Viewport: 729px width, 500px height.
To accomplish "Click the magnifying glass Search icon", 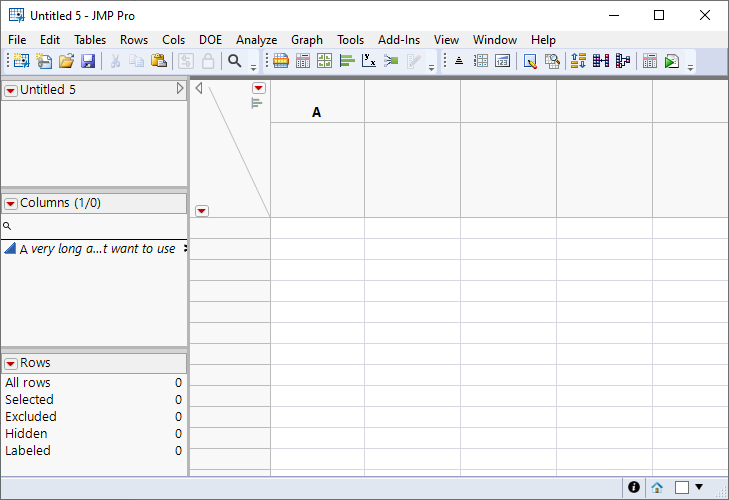I will [235, 61].
